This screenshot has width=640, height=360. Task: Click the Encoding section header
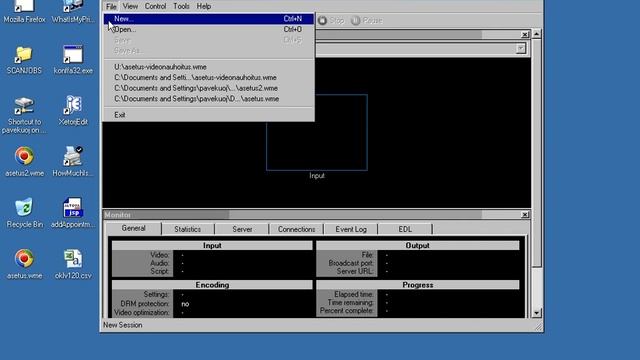[x=212, y=285]
